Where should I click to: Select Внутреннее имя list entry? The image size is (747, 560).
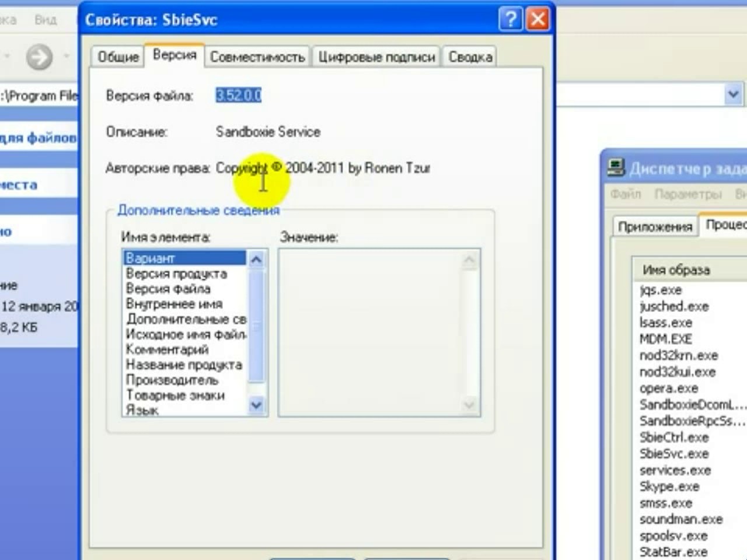coord(174,304)
